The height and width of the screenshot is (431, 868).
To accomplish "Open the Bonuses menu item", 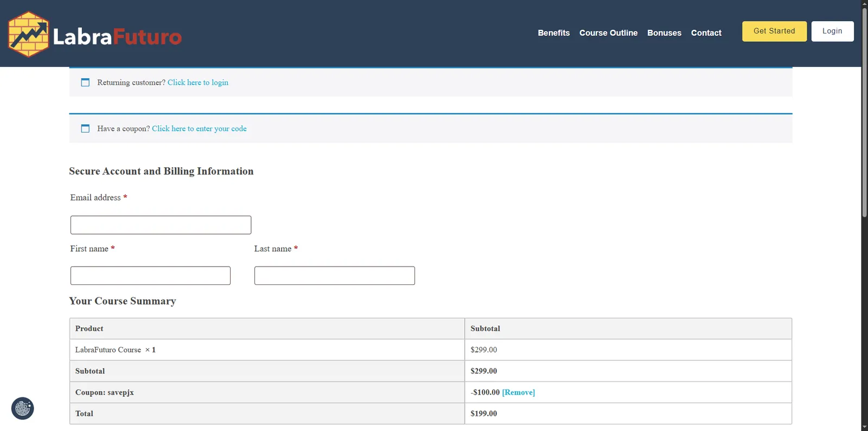I will click(664, 33).
